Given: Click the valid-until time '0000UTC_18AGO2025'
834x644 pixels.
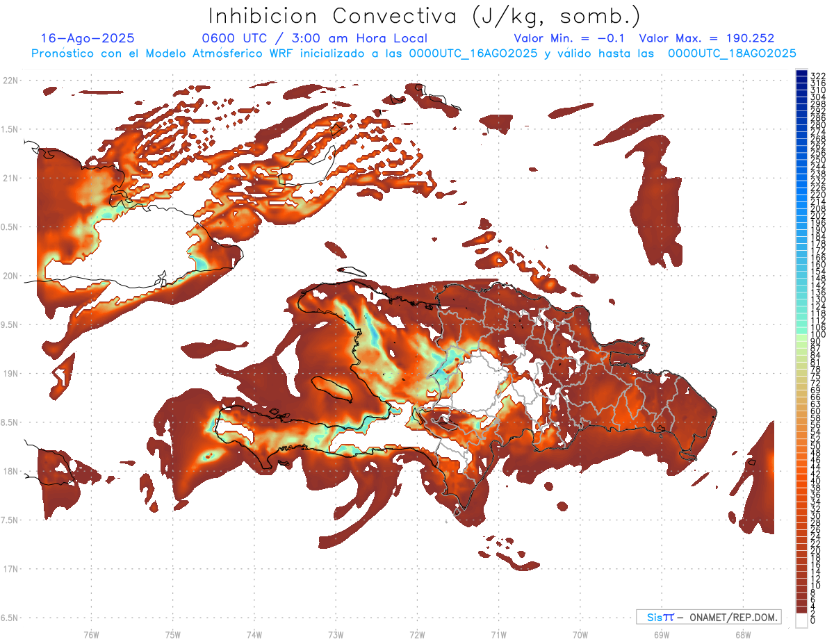Looking at the screenshot, I should (732, 53).
